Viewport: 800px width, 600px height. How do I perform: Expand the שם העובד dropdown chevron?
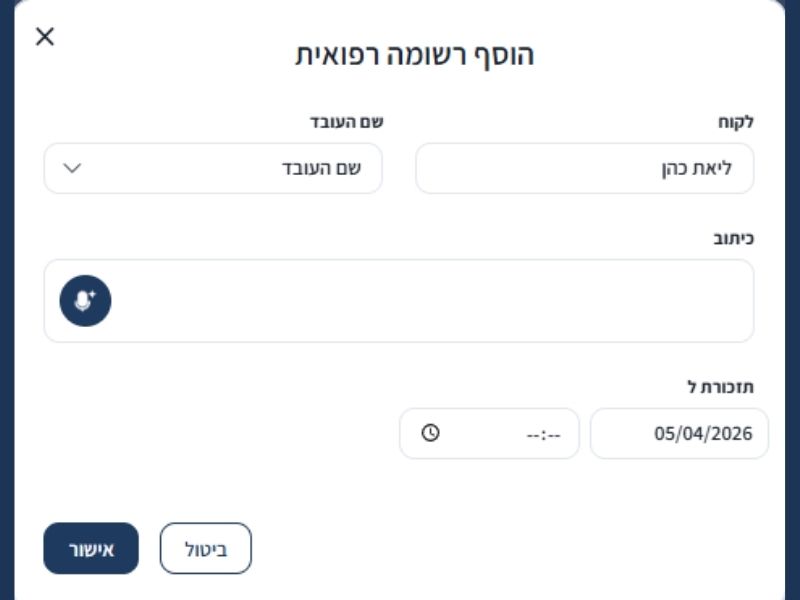[x=72, y=168]
